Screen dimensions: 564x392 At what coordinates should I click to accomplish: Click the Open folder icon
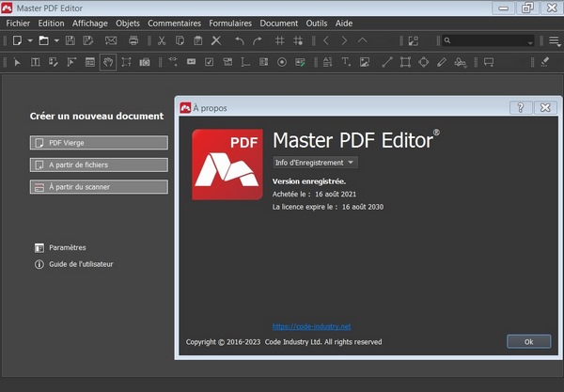43,40
